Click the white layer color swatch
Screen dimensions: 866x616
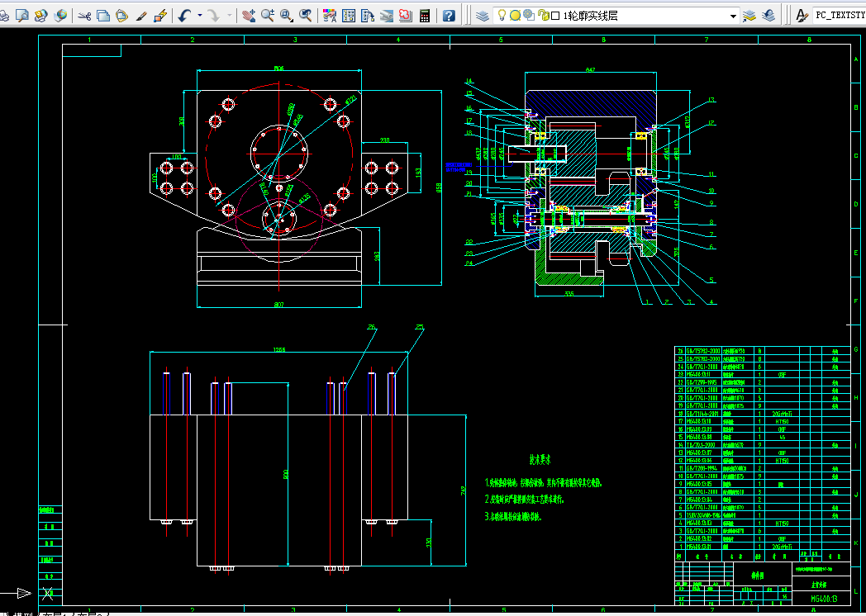click(555, 15)
